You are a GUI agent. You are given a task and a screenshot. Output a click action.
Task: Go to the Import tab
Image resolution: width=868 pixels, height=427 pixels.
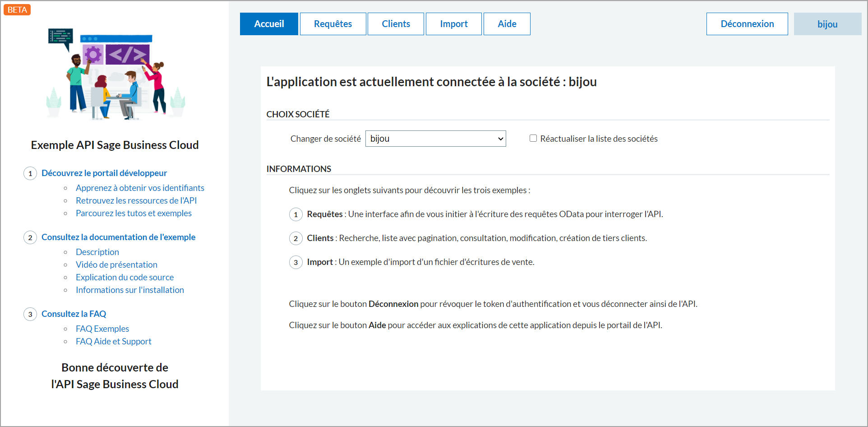[454, 24]
